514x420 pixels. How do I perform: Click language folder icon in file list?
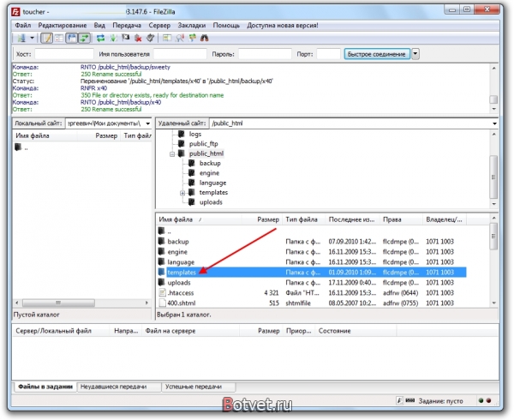161,262
